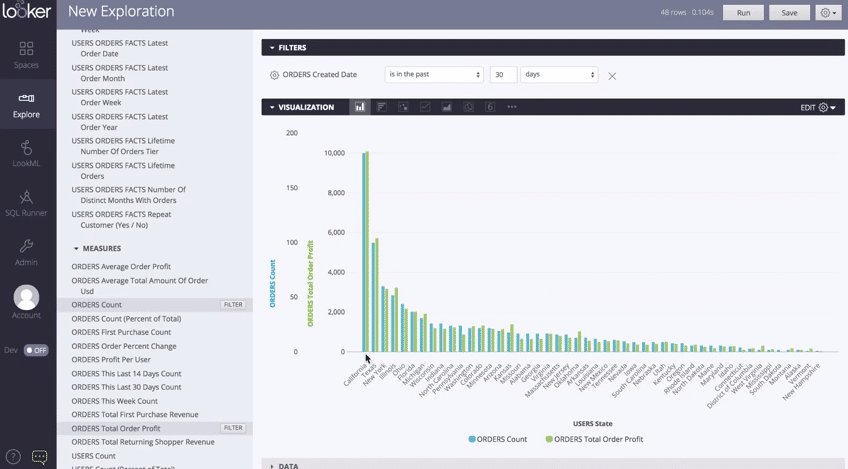Pick the area chart visualization
The image size is (848, 469).
click(447, 107)
